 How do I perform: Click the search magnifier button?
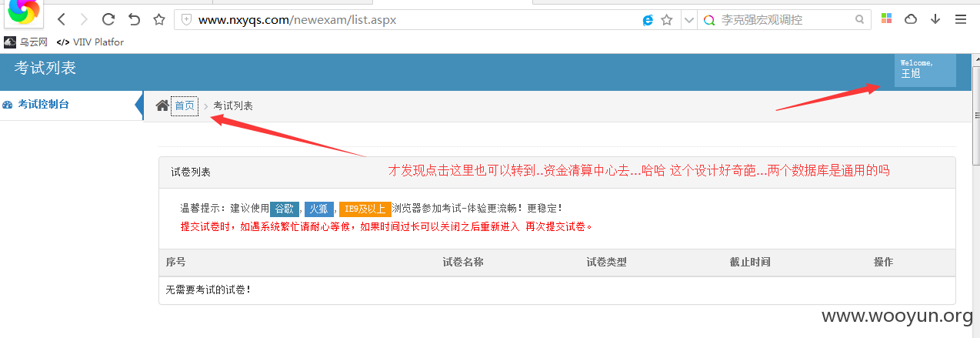pos(858,20)
